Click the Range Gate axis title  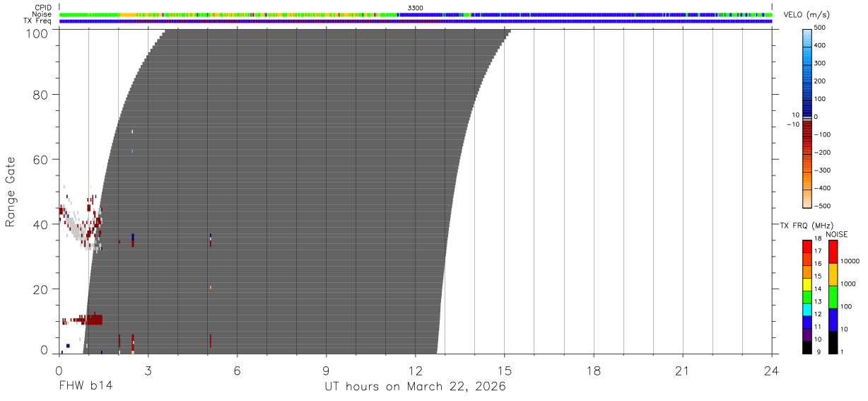pos(11,192)
